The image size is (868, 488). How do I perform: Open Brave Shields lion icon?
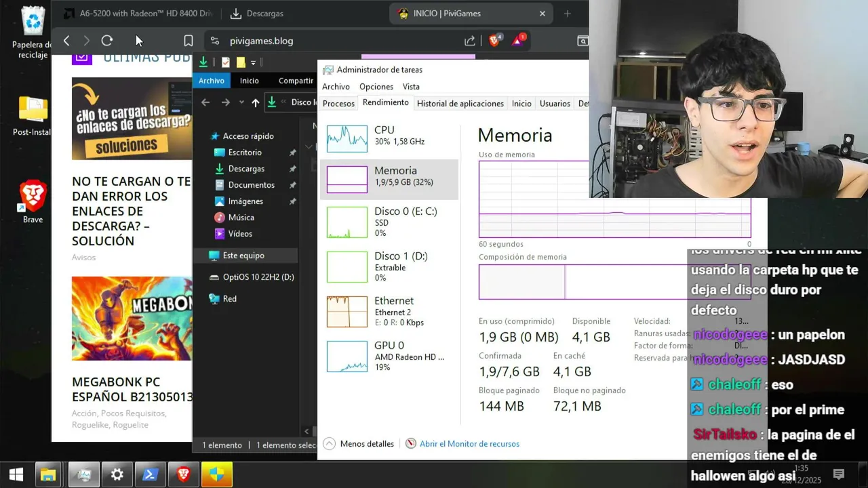[x=495, y=40]
